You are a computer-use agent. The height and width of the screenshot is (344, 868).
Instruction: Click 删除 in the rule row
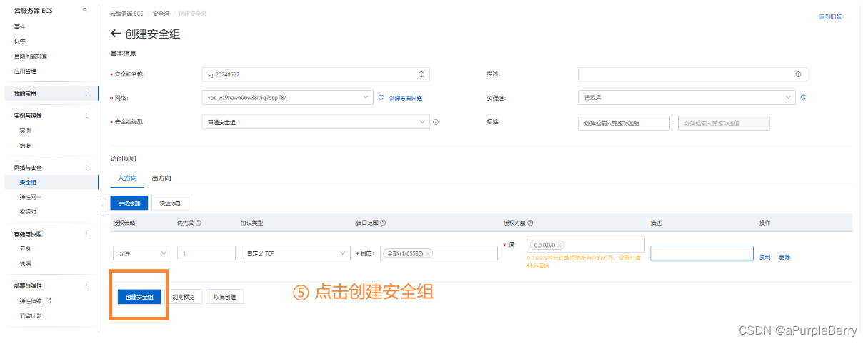tap(784, 257)
